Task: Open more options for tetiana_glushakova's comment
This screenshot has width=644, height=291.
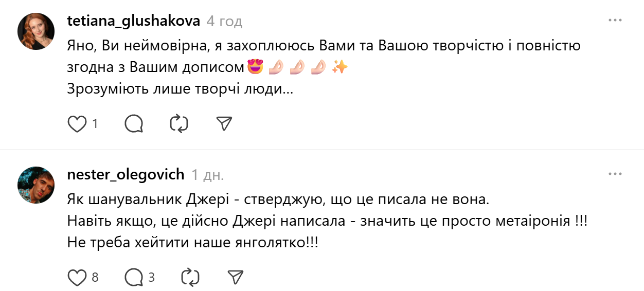Action: pos(615,21)
